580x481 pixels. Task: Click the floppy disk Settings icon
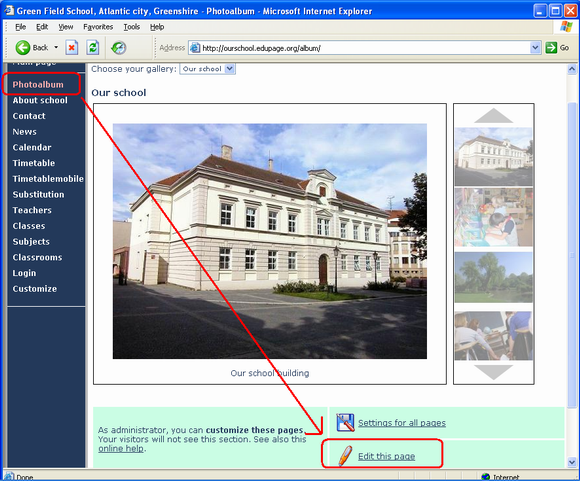(x=345, y=423)
